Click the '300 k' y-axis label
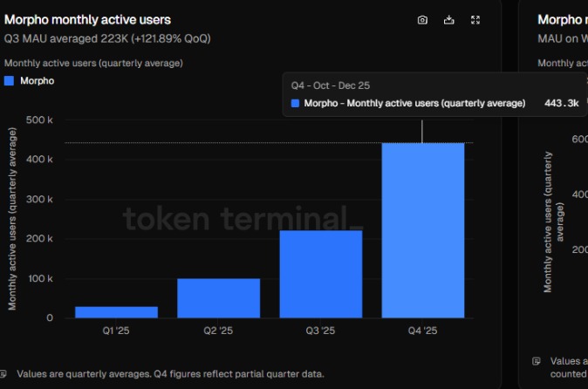588x389 pixels. click(x=39, y=199)
